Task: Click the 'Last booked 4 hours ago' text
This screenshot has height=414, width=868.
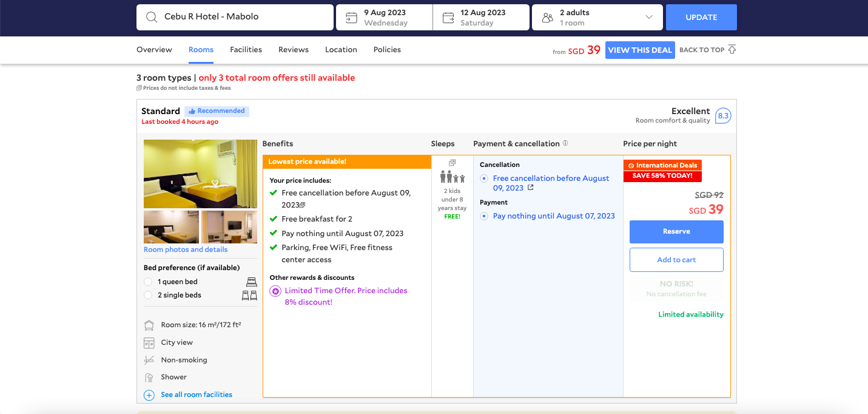Action: point(180,122)
